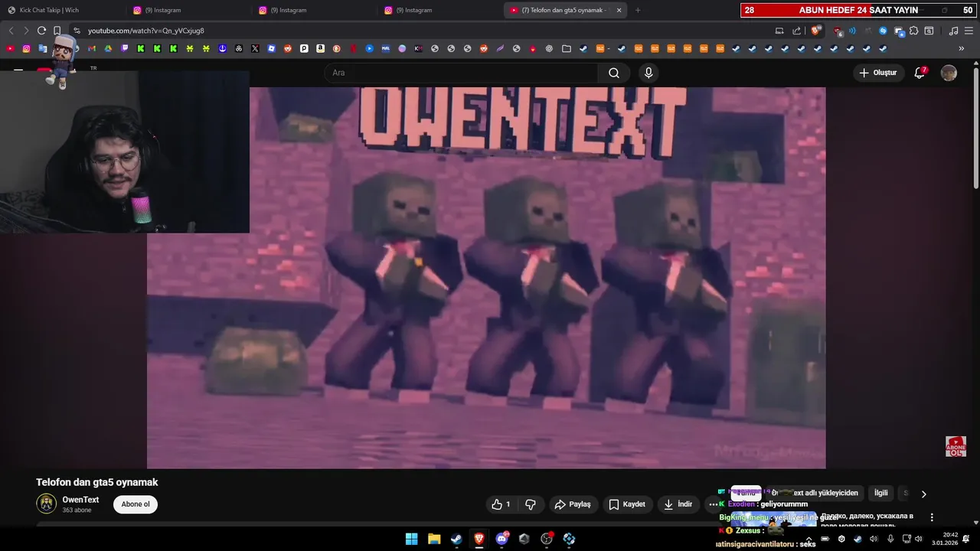Dislike the video with the thumbs-down
Viewport: 980px width, 551px height.
pyautogui.click(x=531, y=504)
